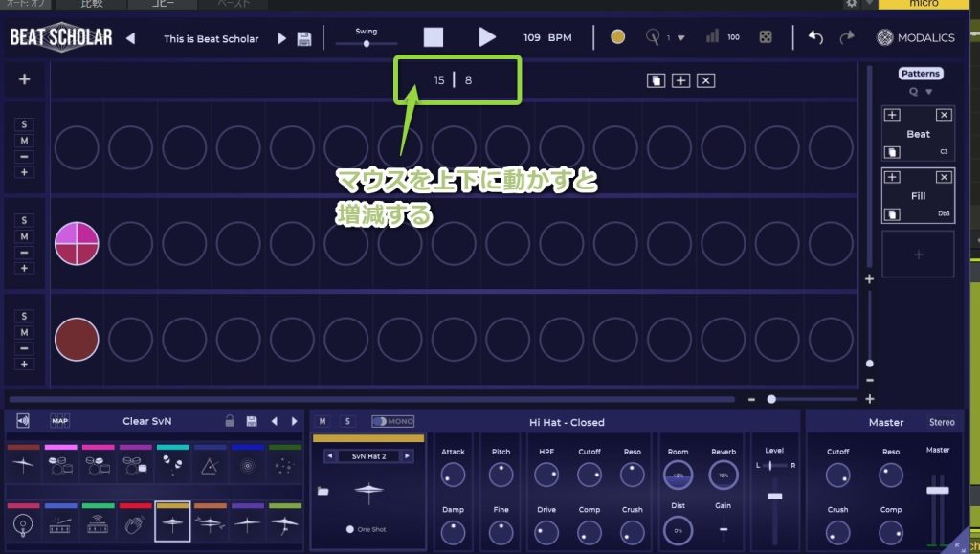
Task: Select the hand clap drum pad
Action: [135, 522]
